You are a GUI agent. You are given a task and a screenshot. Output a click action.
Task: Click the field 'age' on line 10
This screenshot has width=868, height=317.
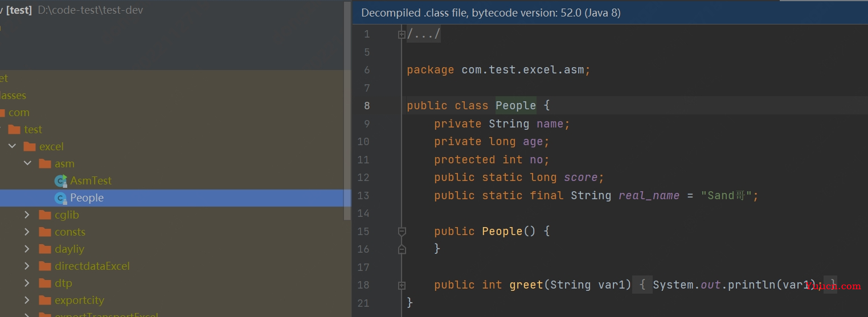pos(533,142)
